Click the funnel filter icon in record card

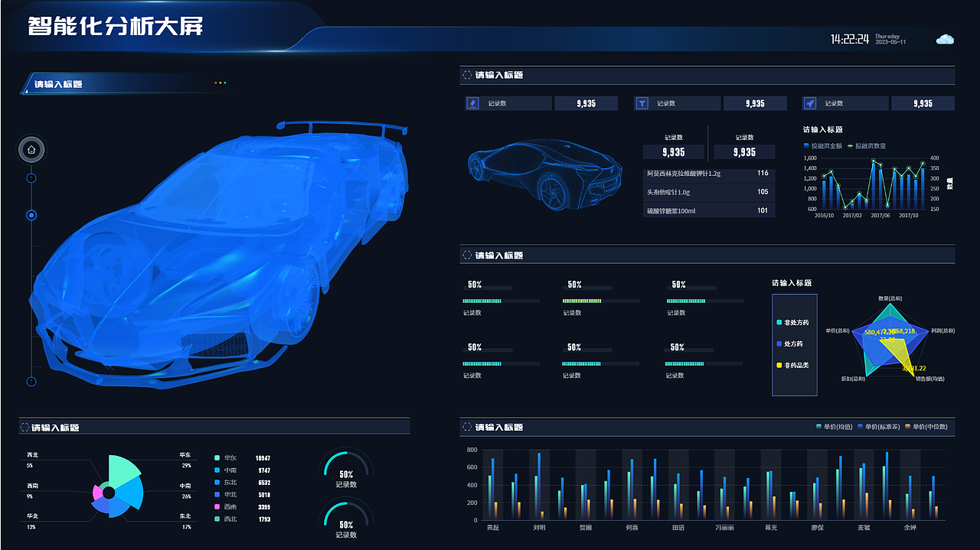642,103
